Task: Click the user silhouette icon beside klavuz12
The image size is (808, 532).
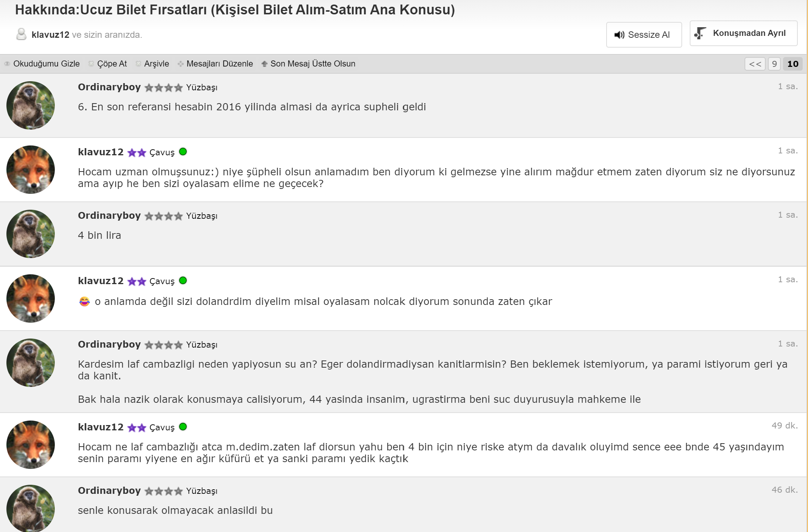Action: [22, 34]
